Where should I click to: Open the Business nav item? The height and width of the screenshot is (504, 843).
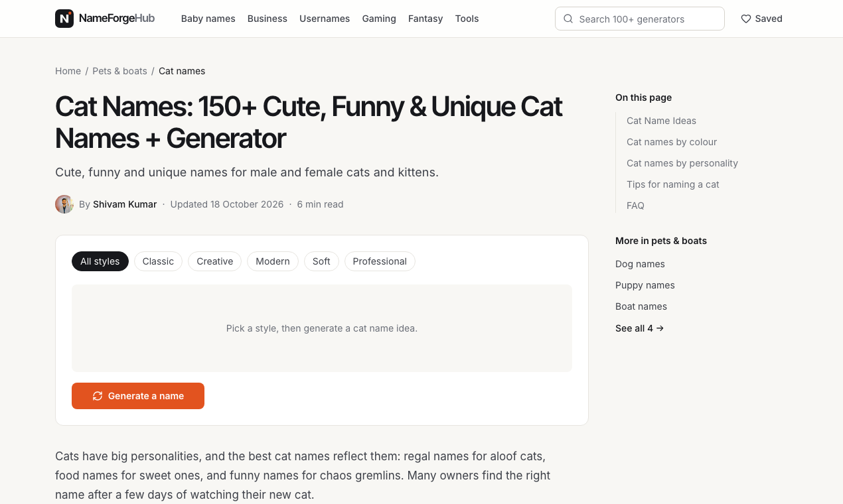click(x=268, y=19)
